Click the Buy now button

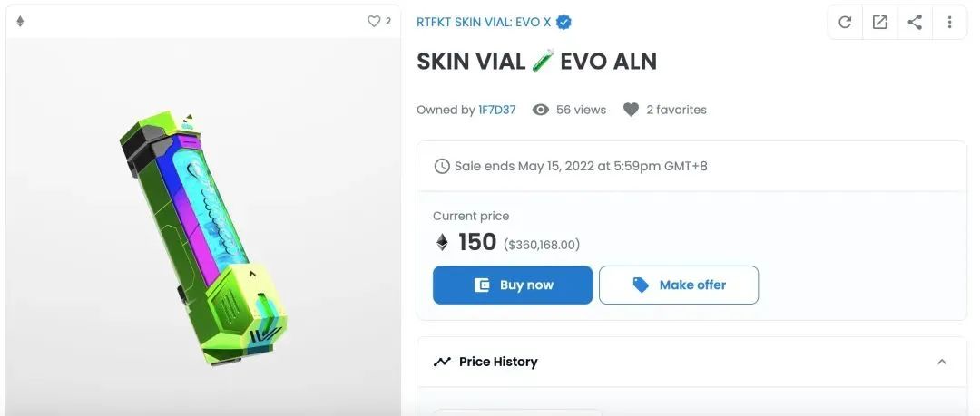pos(513,285)
